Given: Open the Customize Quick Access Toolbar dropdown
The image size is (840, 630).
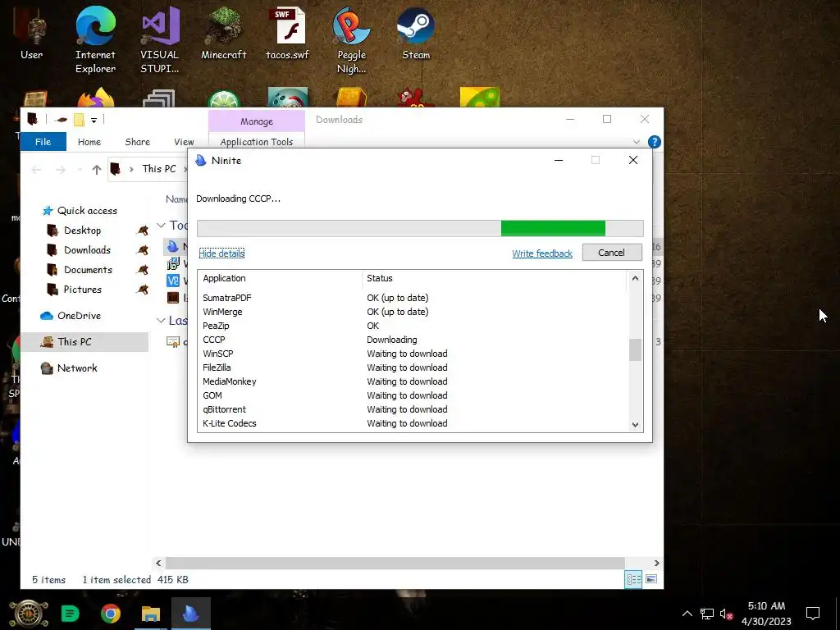Looking at the screenshot, I should point(94,120).
